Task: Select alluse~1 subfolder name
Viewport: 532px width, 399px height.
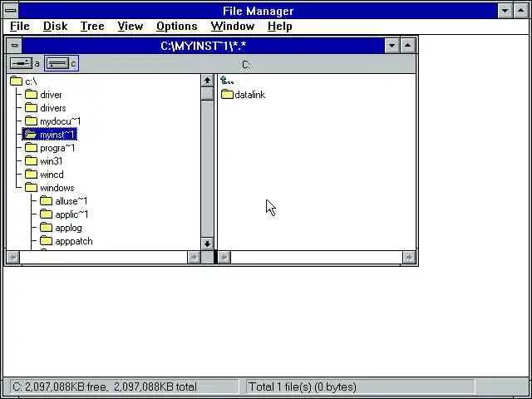Action: (71, 201)
